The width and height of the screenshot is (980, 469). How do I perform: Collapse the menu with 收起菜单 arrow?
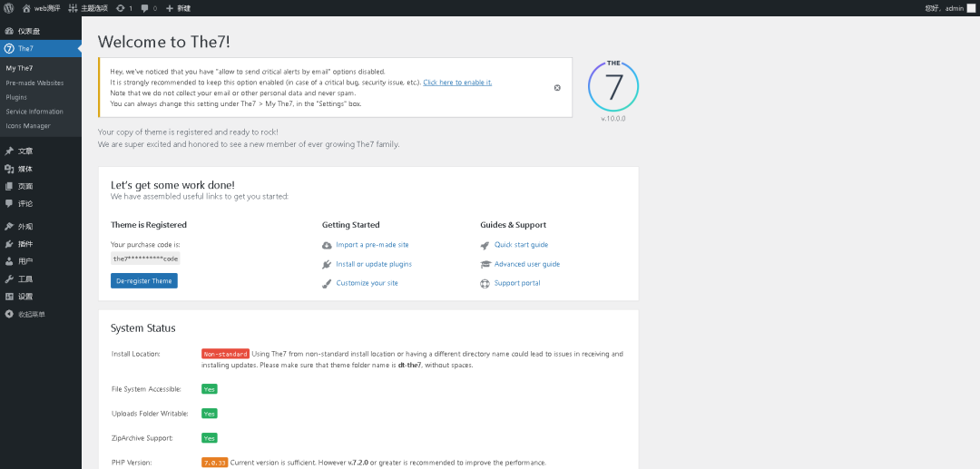tap(9, 314)
